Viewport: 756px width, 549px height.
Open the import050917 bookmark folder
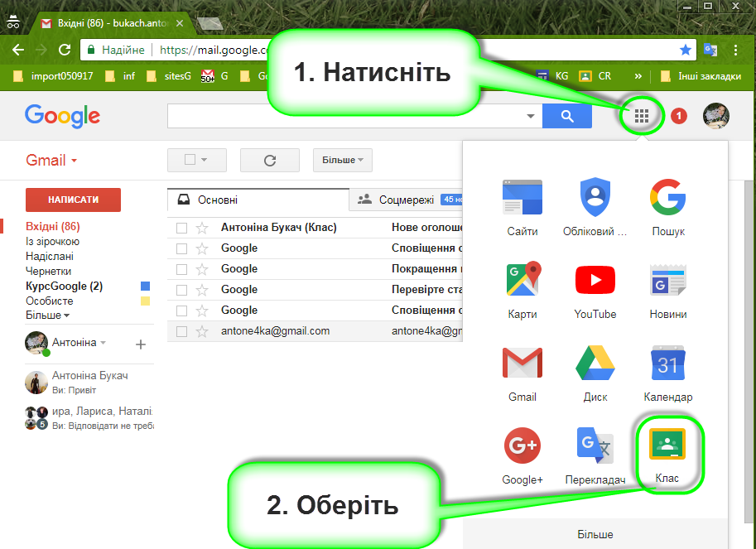pyautogui.click(x=52, y=76)
